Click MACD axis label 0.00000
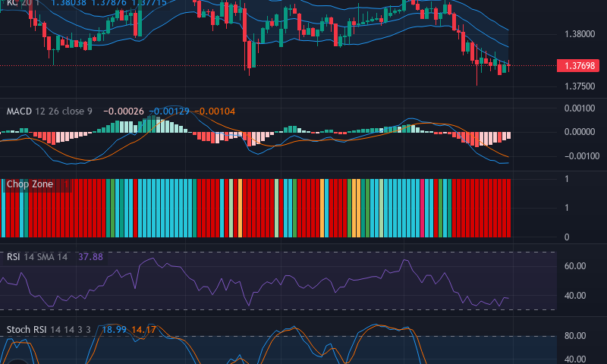The image size is (607, 364). pos(580,132)
